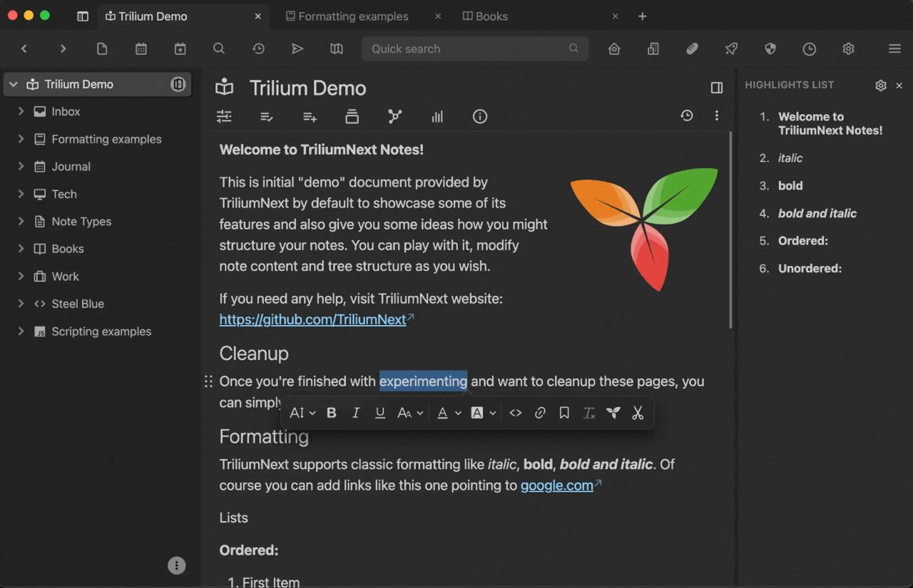This screenshot has height=588, width=913.
Task: Remove formatting from selected text
Action: pyautogui.click(x=588, y=413)
